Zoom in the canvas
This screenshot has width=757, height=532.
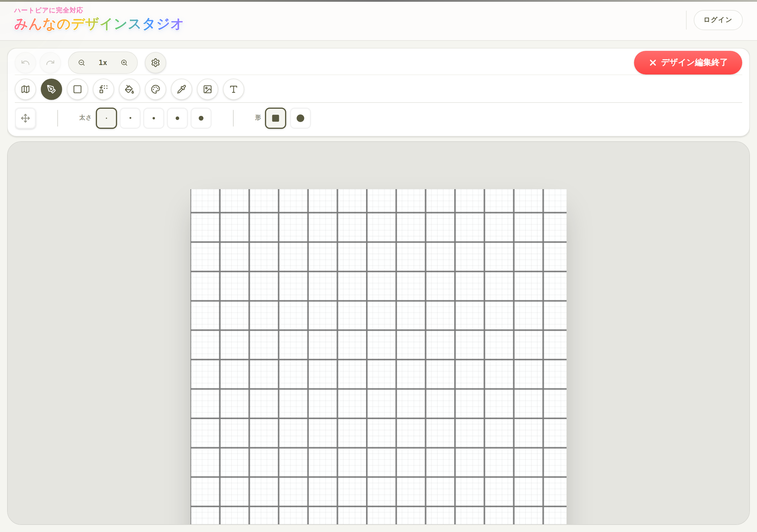124,63
